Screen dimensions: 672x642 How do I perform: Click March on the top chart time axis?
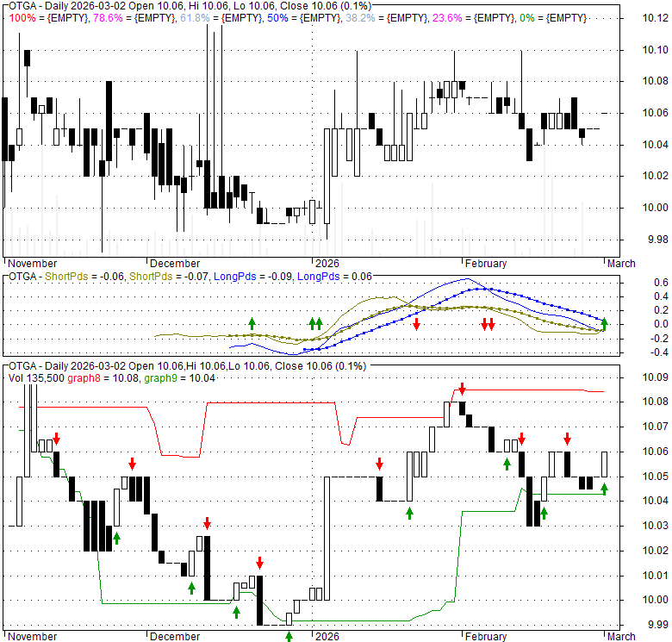click(621, 263)
